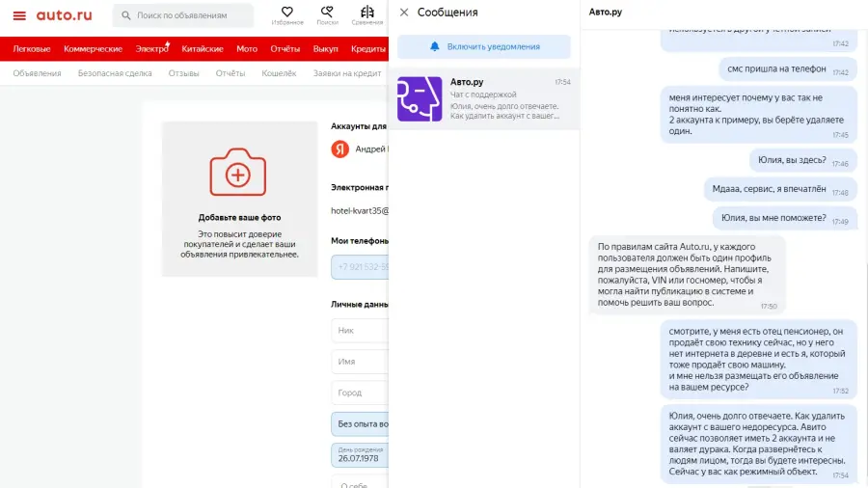Click the Yandex account Я icon
This screenshot has width=868, height=488.
(x=339, y=149)
